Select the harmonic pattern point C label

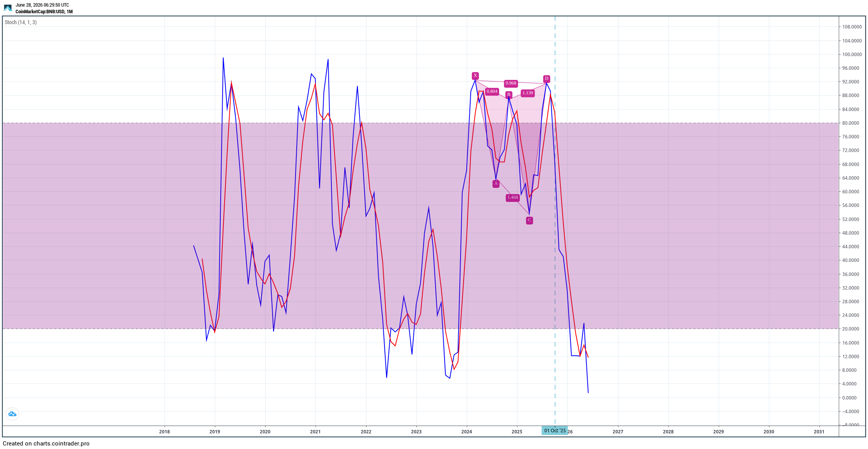click(x=529, y=220)
